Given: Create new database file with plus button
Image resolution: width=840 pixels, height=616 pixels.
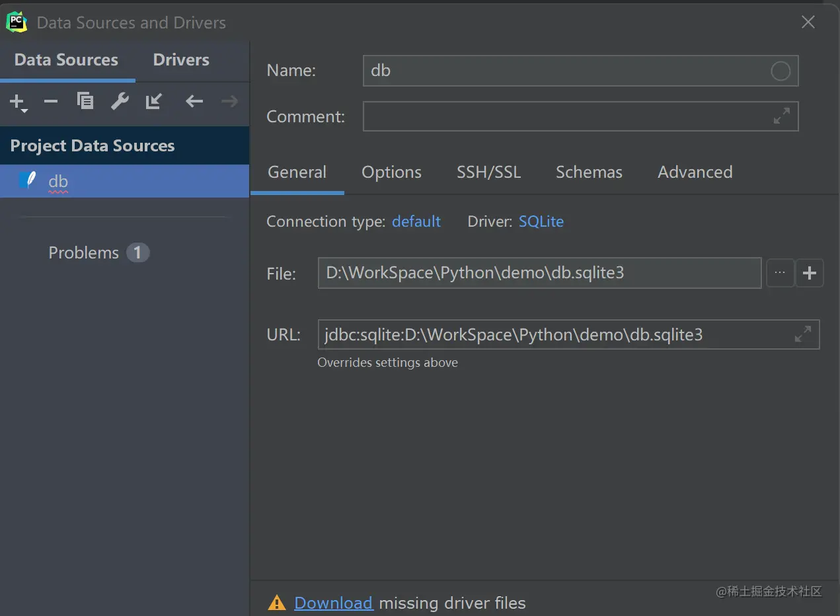Looking at the screenshot, I should [x=810, y=273].
